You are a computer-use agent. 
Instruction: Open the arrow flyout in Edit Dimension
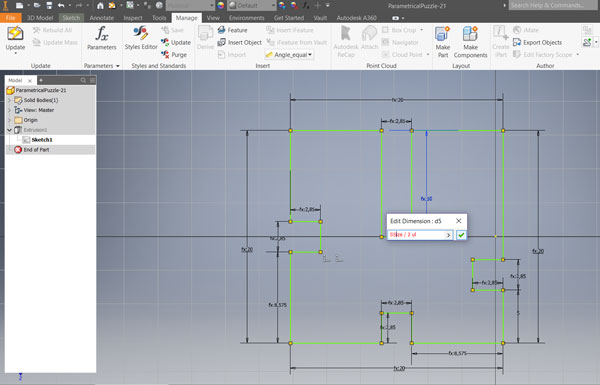448,235
